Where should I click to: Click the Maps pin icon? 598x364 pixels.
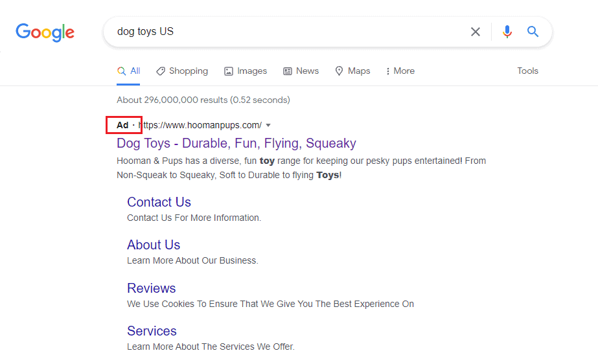pyautogui.click(x=339, y=71)
